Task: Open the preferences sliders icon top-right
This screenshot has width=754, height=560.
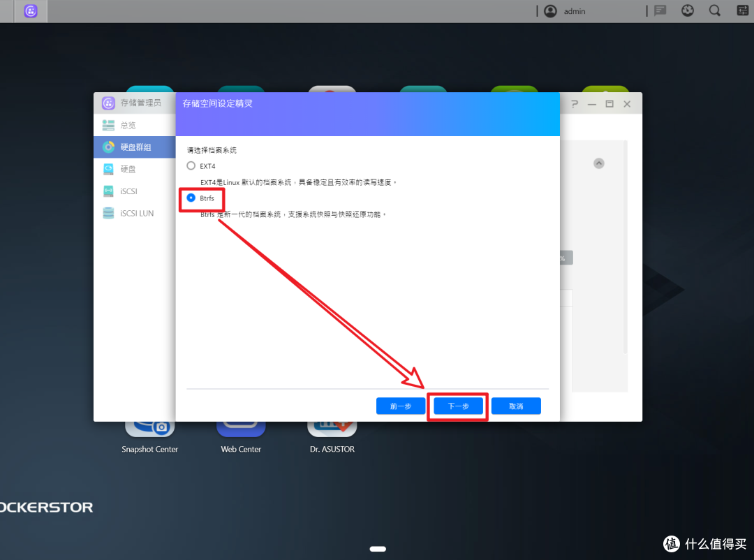Action: (741, 10)
